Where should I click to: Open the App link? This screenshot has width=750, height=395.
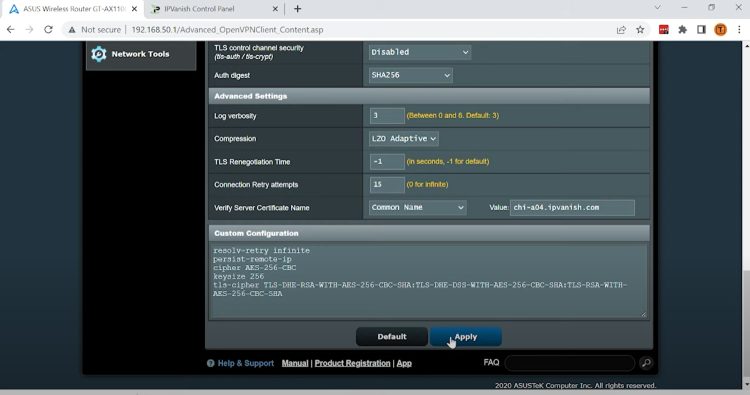click(x=404, y=363)
